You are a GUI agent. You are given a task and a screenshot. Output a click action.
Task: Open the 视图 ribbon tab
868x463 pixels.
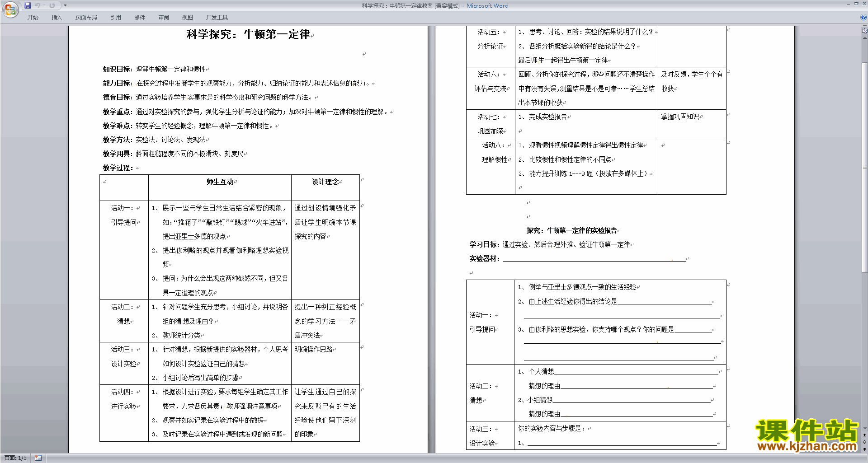pos(188,17)
